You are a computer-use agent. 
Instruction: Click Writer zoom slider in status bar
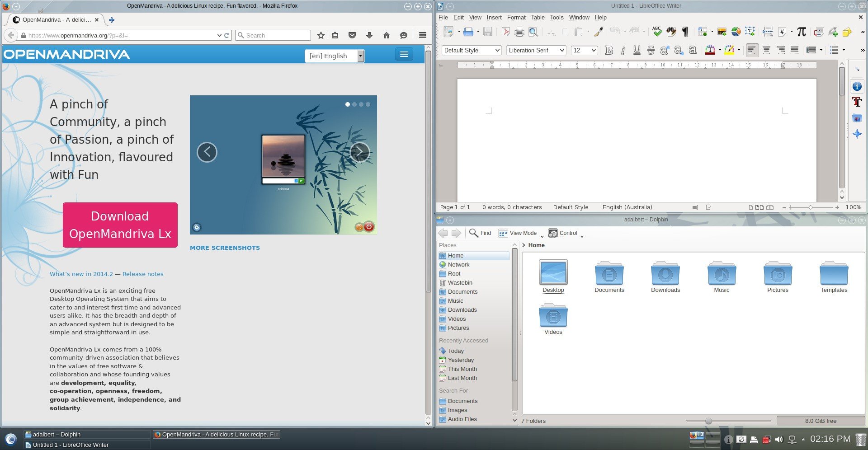(x=811, y=207)
